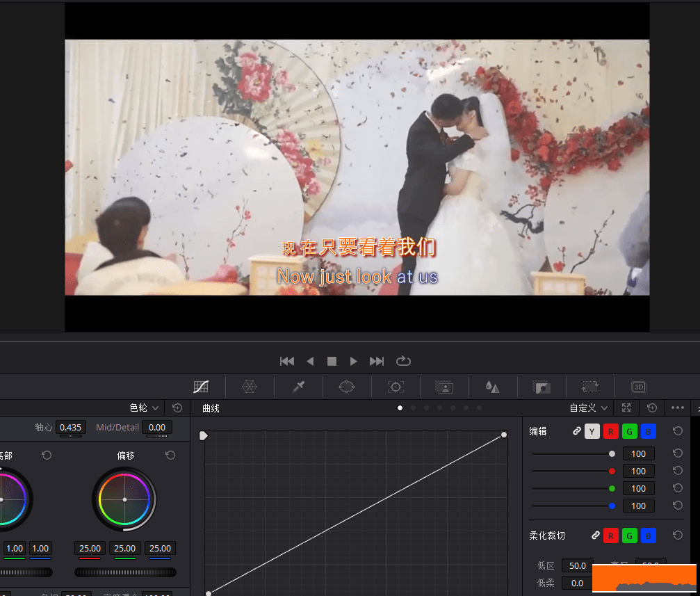Select the last curves page dot

[x=480, y=408]
